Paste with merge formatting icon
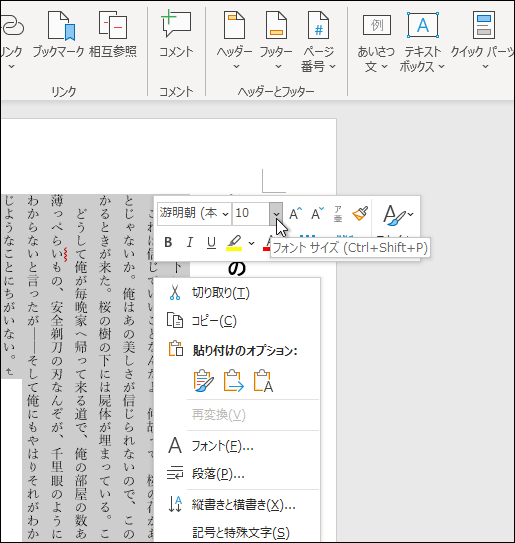Image resolution: width=515 pixels, height=543 pixels. point(234,381)
